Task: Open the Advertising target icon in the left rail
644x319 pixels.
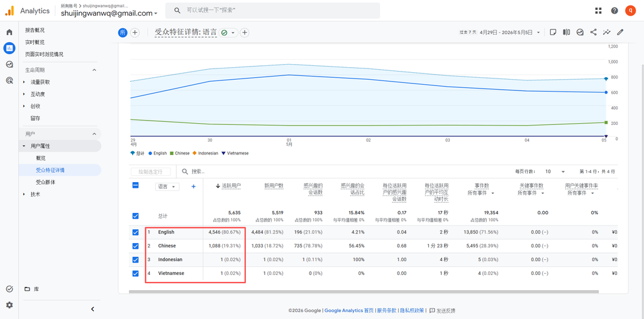Action: click(9, 80)
